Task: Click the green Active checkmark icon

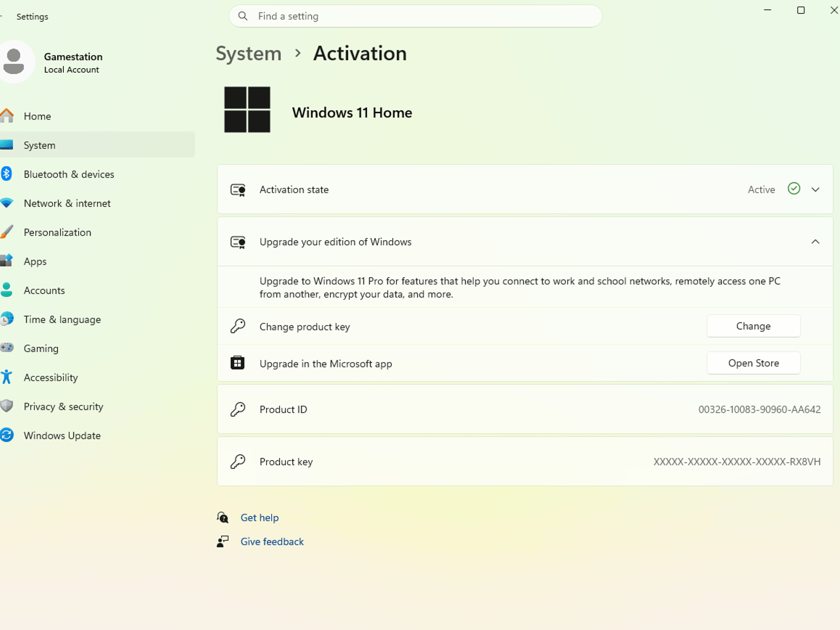Action: click(x=794, y=189)
